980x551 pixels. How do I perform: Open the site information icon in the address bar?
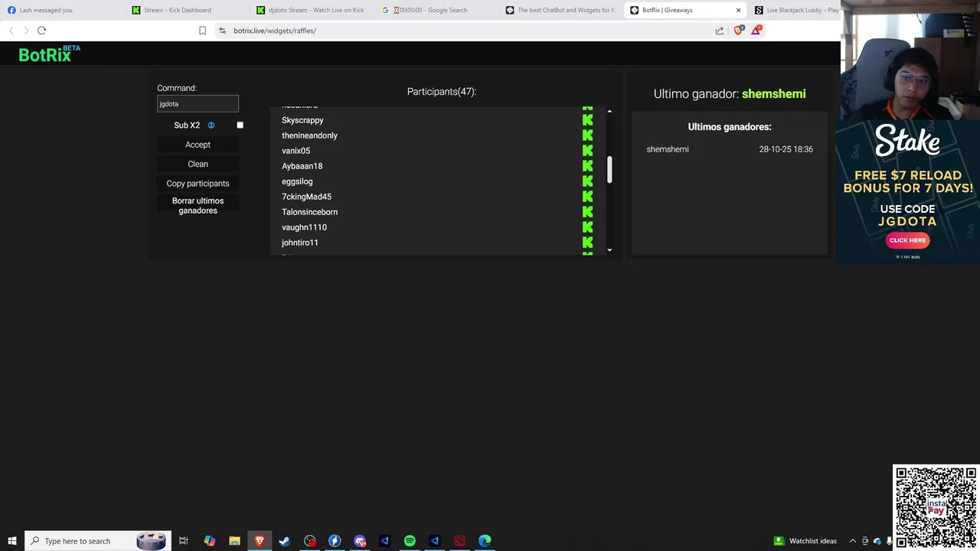point(222,31)
